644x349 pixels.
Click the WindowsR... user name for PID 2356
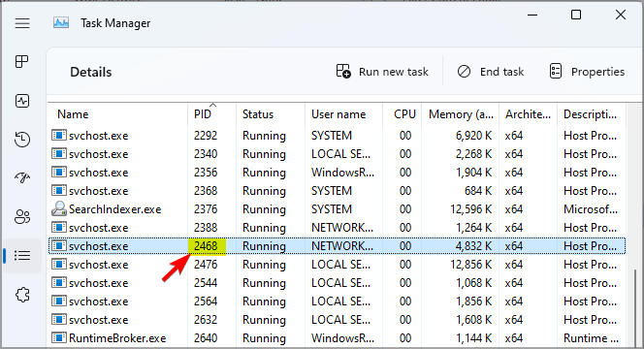tap(343, 173)
